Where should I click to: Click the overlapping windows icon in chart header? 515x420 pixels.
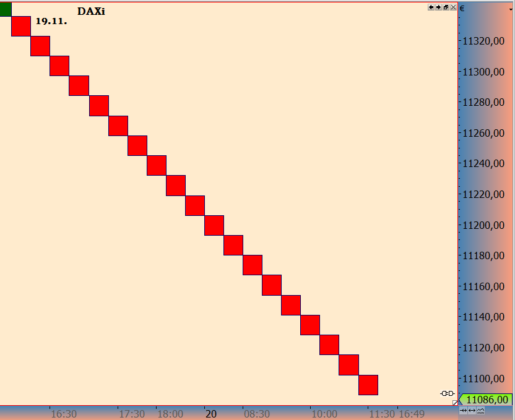click(x=446, y=7)
